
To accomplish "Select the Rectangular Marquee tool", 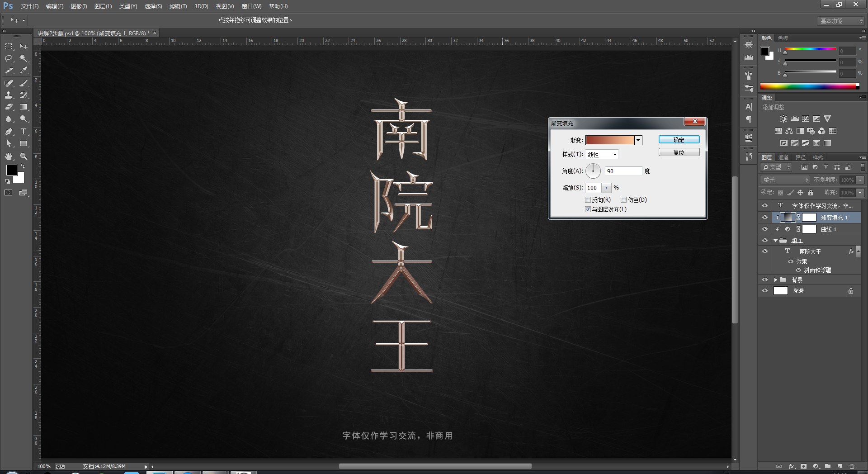I will pos(9,46).
